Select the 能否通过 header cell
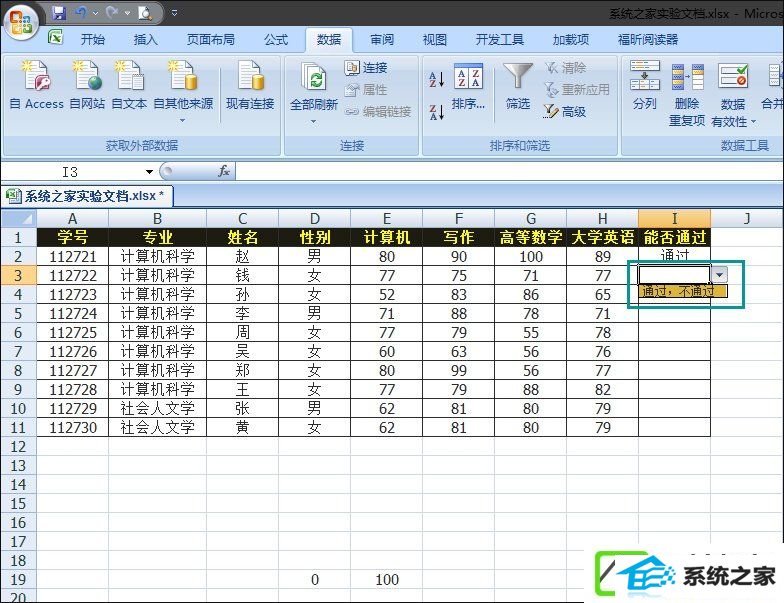 tap(674, 237)
